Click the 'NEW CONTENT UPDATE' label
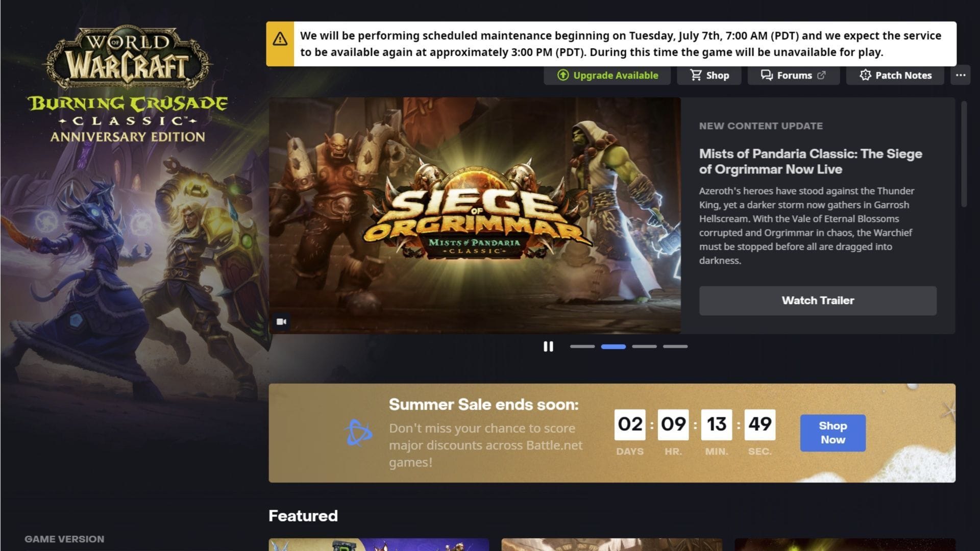Viewport: 980px width, 551px height. tap(761, 126)
